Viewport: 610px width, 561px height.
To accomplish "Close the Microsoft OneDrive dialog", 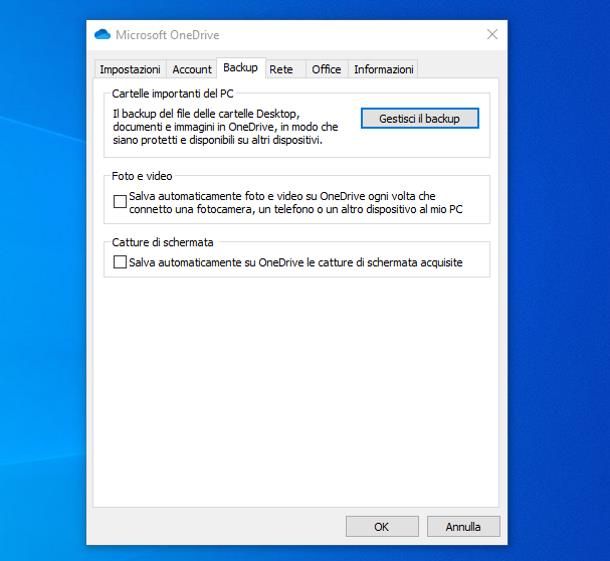I will (492, 34).
